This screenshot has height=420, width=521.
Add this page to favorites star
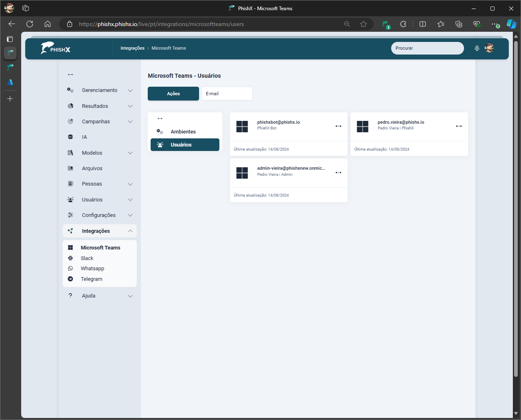coord(363,24)
